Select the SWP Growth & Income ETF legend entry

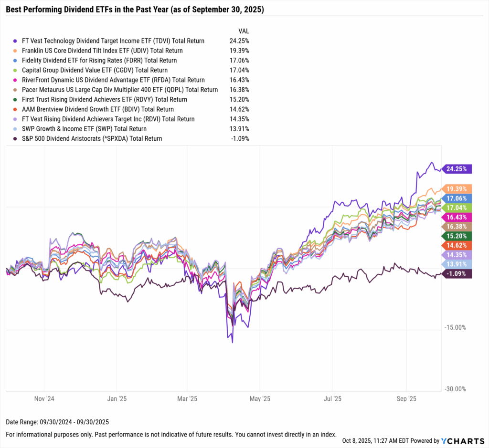(x=83, y=129)
